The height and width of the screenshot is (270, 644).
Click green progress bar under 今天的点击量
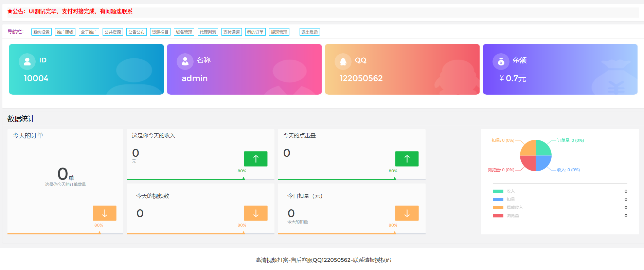click(352, 179)
